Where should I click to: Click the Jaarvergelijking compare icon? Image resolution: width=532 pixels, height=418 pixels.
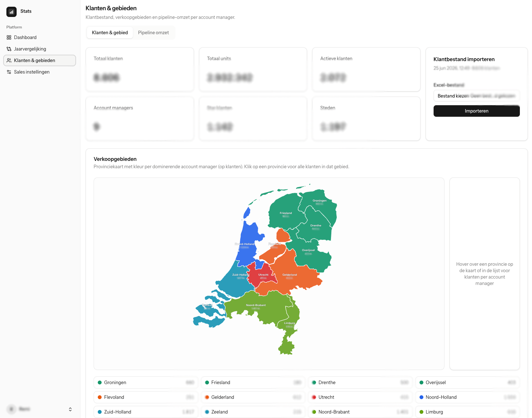coord(9,49)
